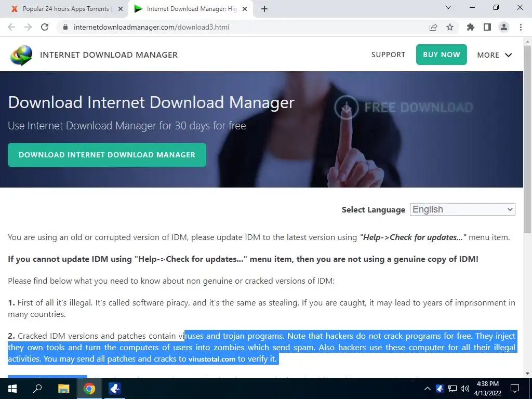Toggle the Chrome side panel icon
This screenshot has width=532, height=399.
487,27
